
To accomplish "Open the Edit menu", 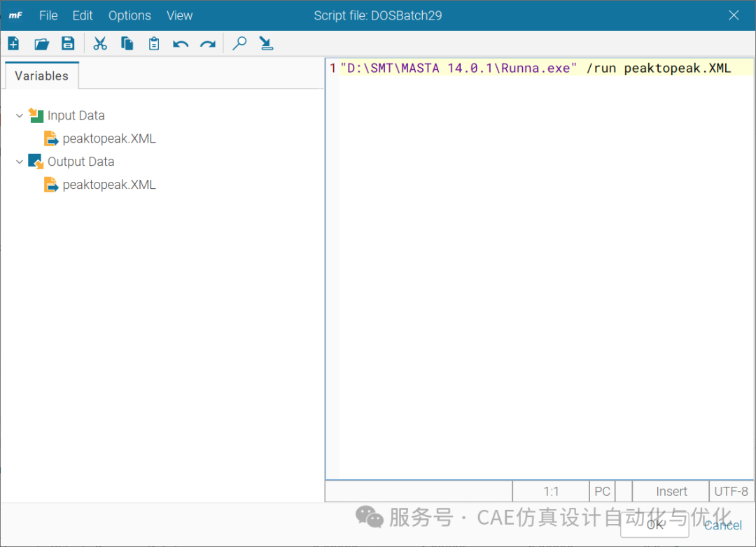I will click(x=83, y=15).
